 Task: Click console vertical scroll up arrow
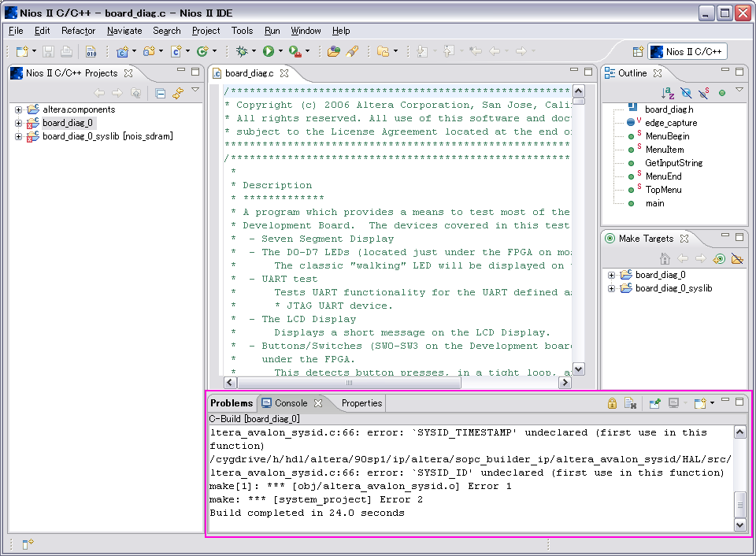tap(739, 432)
